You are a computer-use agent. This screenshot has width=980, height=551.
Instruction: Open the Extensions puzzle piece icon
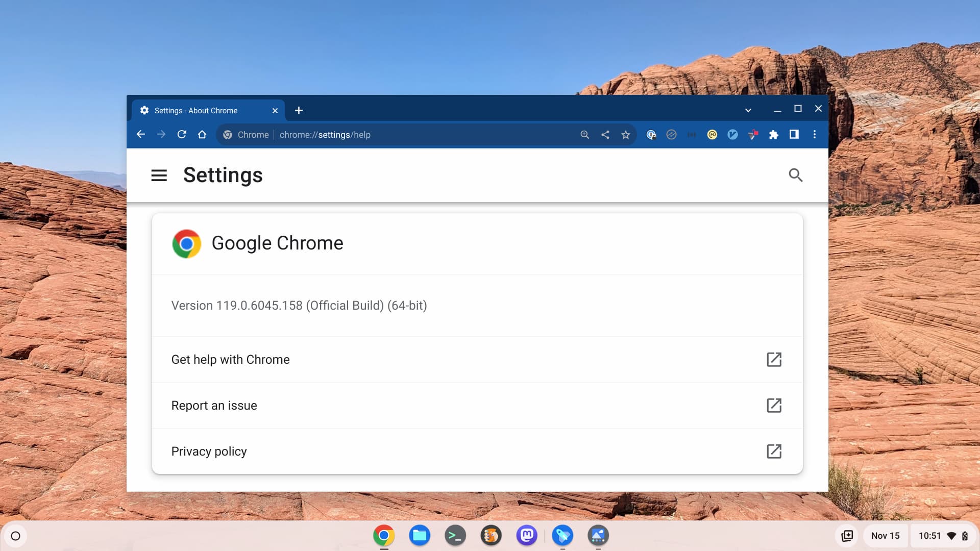pos(773,135)
